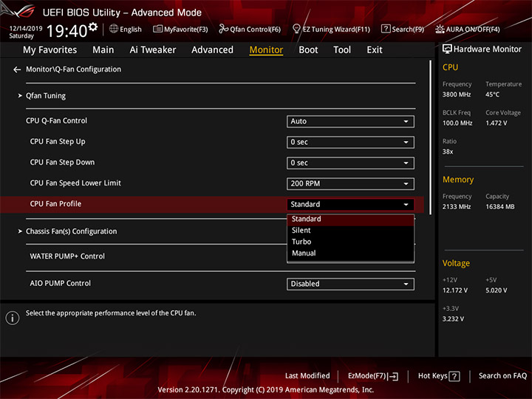Screen dimensions: 532x399
Task: Click the EZ Tuning Wizard bulb icon
Action: click(296, 29)
